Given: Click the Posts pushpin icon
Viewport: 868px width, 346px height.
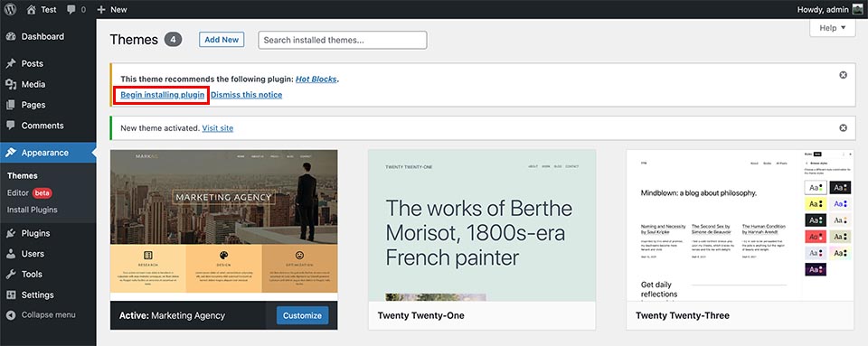Looking at the screenshot, I should pos(11,63).
